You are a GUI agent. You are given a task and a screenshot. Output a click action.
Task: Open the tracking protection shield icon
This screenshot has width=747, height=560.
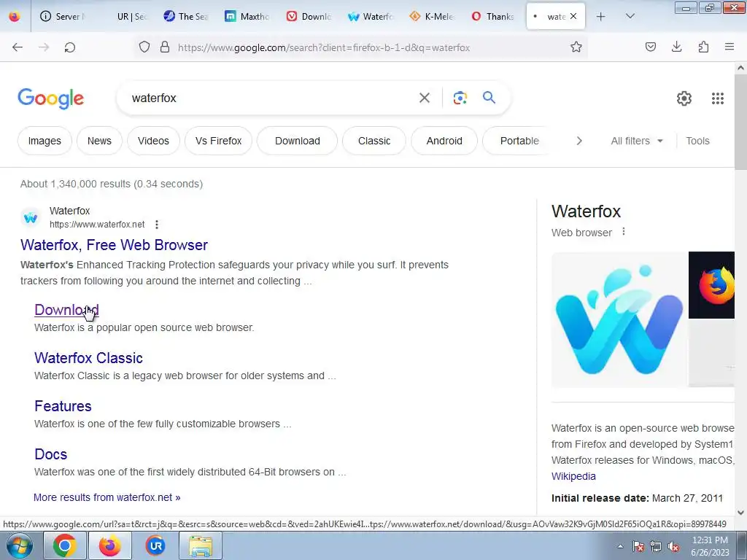click(x=144, y=47)
